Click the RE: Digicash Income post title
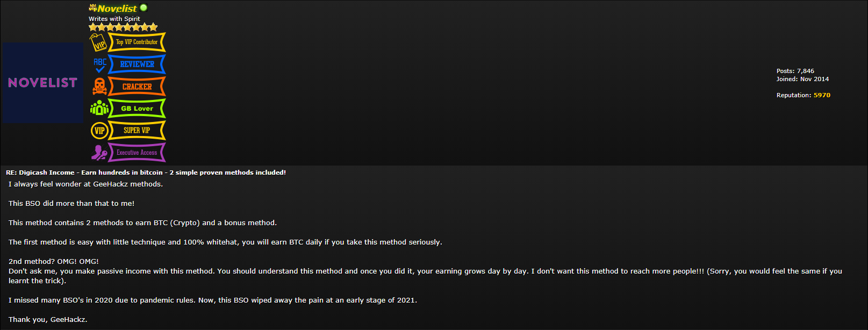The image size is (868, 330). point(146,173)
